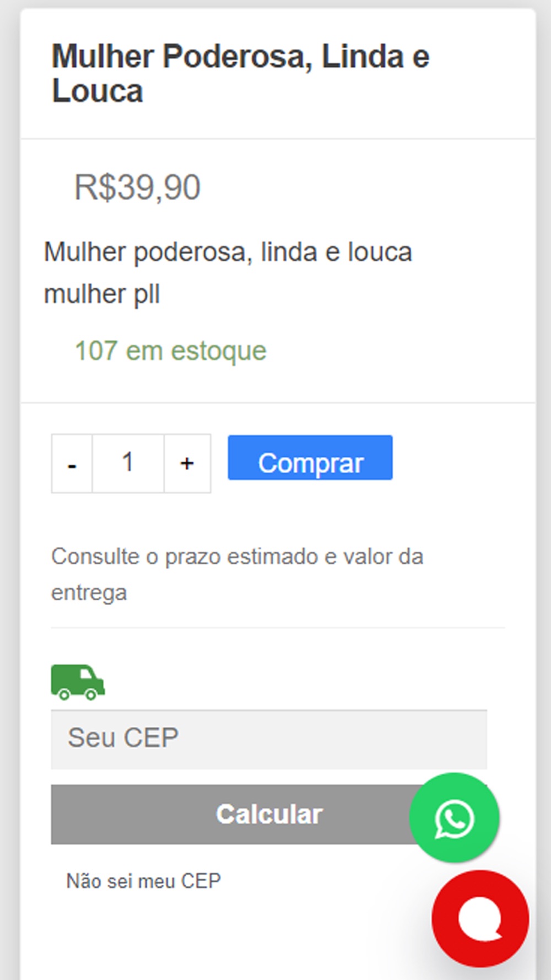Click the gray Calcular button
This screenshot has height=980, width=551.
(x=269, y=814)
